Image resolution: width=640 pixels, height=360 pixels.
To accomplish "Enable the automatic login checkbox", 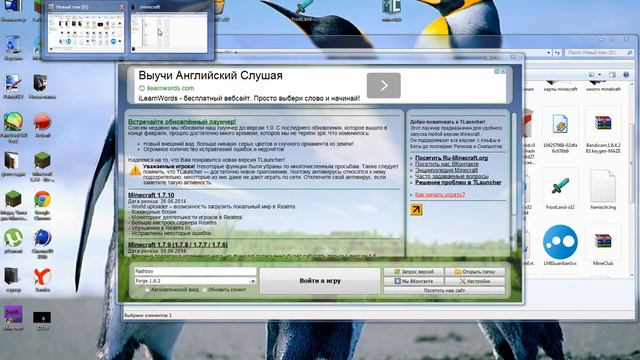I will click(147, 290).
